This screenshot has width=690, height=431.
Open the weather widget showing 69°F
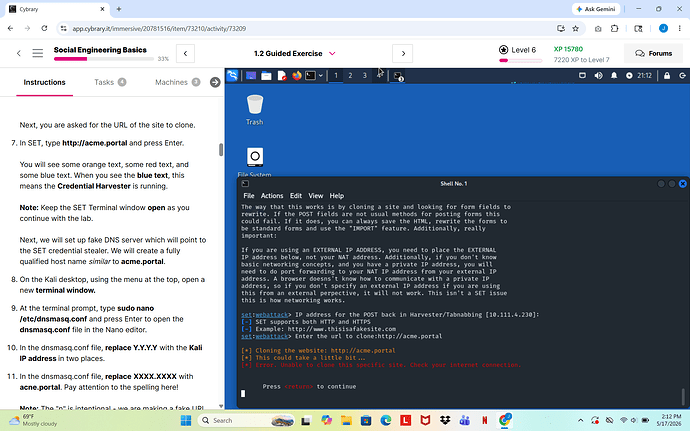33,420
